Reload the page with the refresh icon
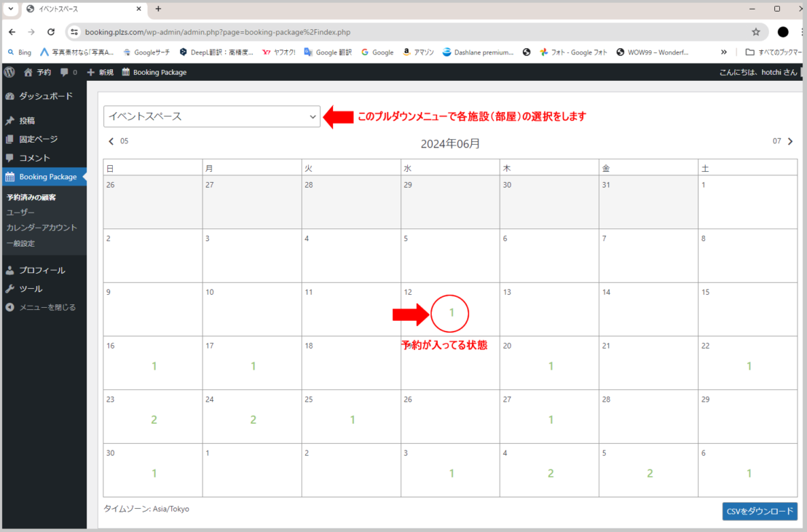 pos(51,32)
